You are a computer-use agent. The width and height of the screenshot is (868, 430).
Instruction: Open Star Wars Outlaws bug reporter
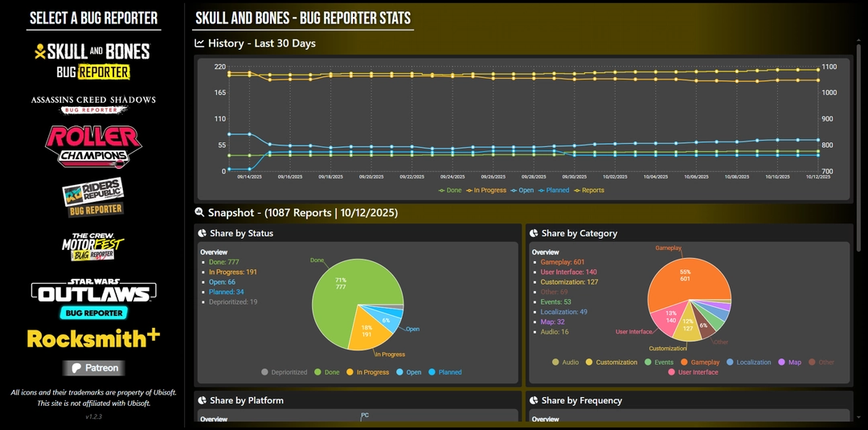(93, 299)
